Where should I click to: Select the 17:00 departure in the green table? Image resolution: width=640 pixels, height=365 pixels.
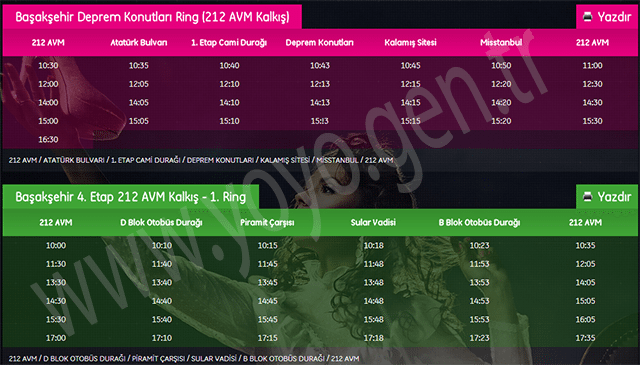pyautogui.click(x=56, y=338)
